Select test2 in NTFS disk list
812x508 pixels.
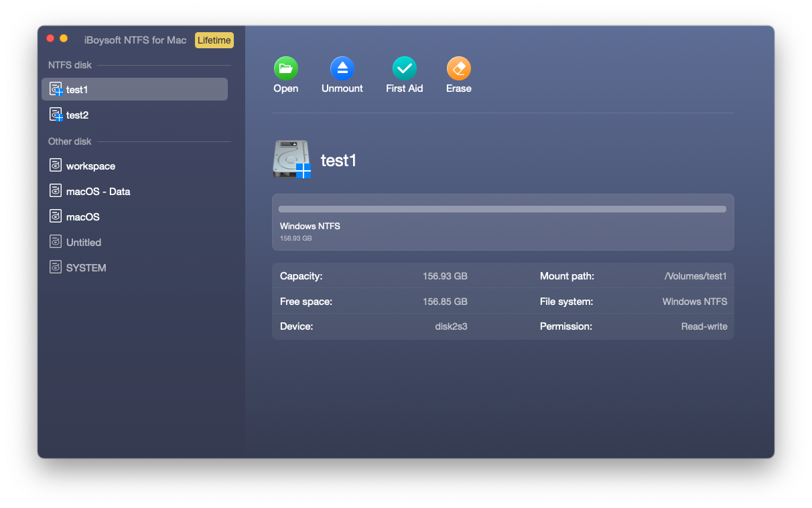(x=135, y=115)
